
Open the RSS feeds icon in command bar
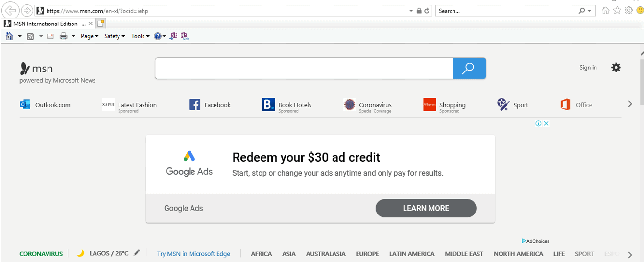pos(30,36)
